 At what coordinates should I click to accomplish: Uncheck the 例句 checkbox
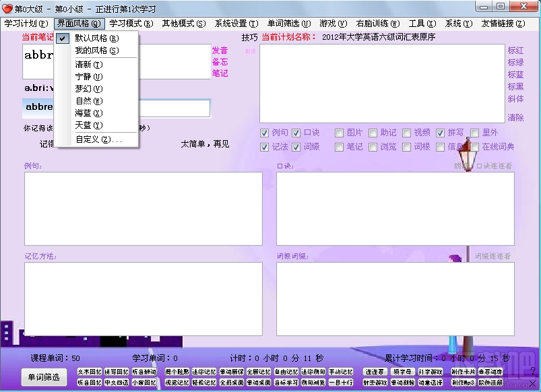click(264, 133)
